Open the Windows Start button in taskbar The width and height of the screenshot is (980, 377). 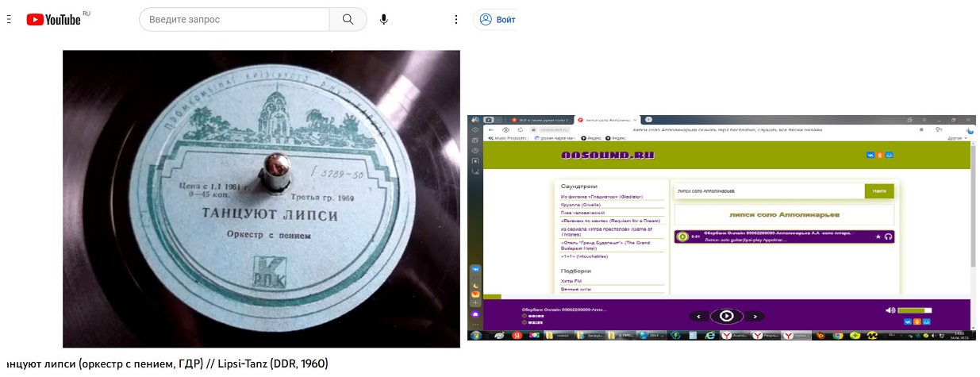476,336
